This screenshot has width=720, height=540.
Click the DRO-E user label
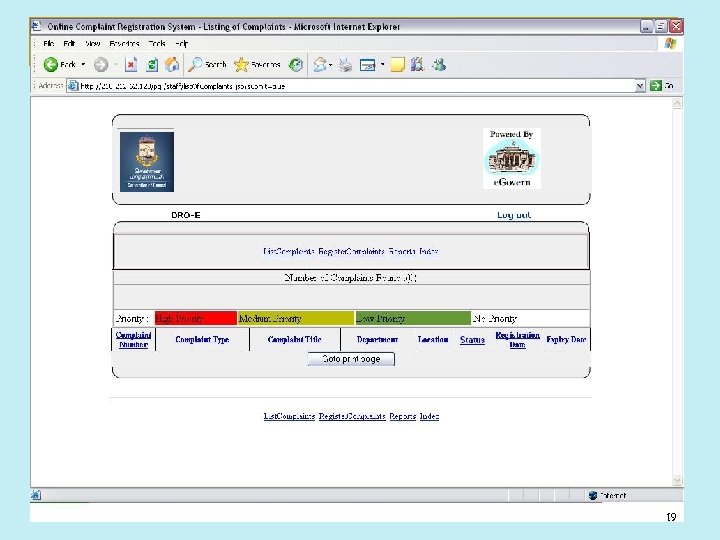186,215
